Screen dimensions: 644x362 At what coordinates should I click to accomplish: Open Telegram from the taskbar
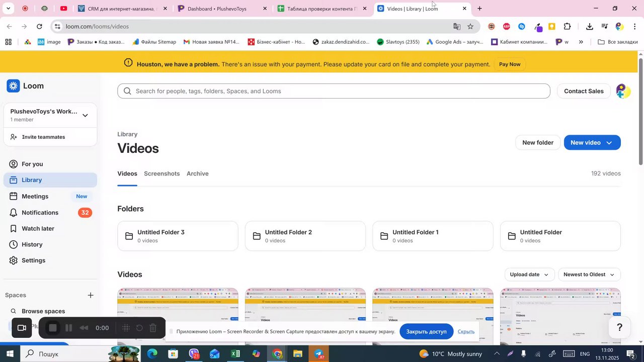click(x=319, y=354)
